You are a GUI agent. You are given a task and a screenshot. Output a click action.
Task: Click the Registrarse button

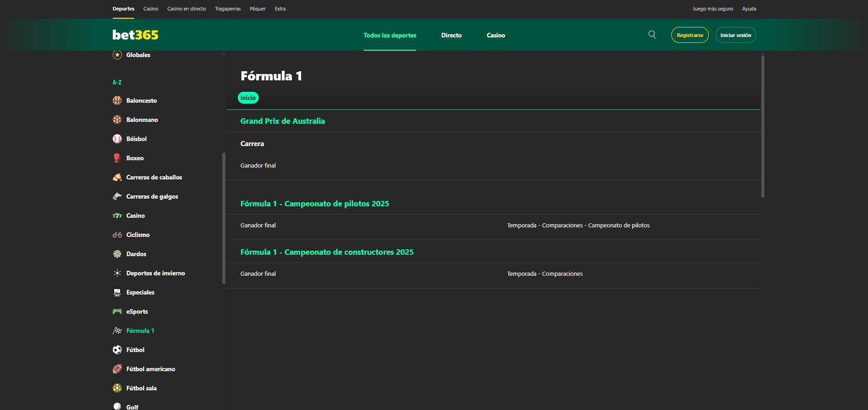(x=690, y=35)
